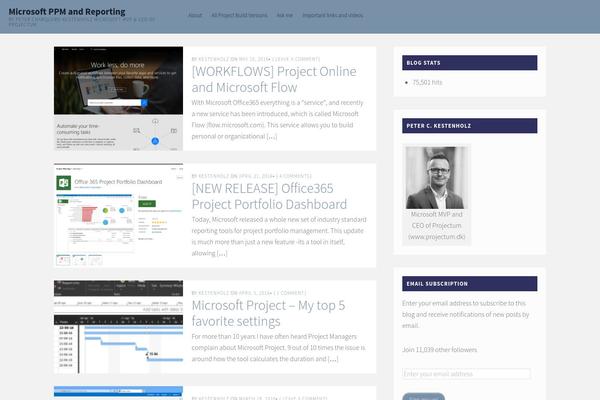Click the subscribe button below email field
The height and width of the screenshot is (400, 600).
tap(423, 397)
